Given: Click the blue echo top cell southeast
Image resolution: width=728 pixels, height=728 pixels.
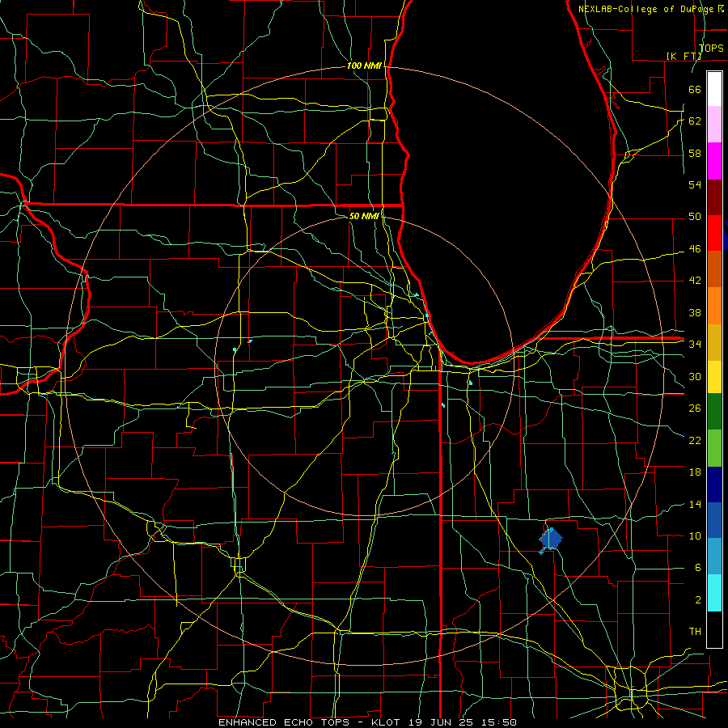Looking at the screenshot, I should point(551,540).
